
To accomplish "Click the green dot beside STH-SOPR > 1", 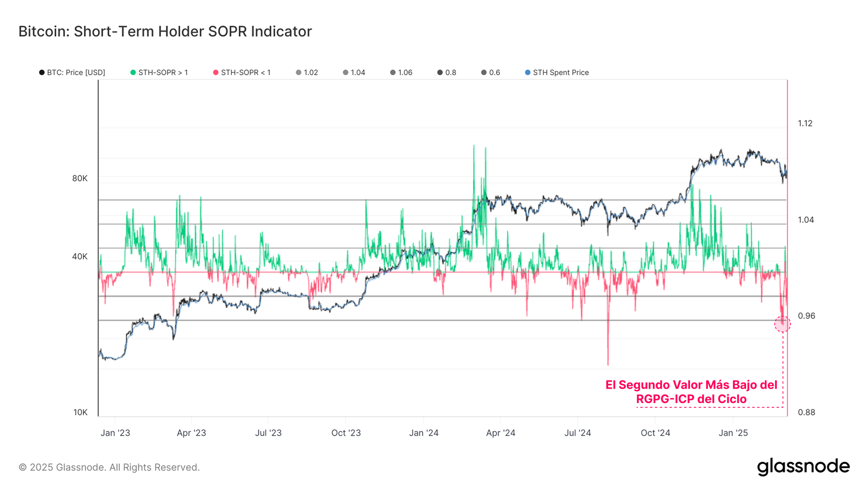I will coord(133,73).
